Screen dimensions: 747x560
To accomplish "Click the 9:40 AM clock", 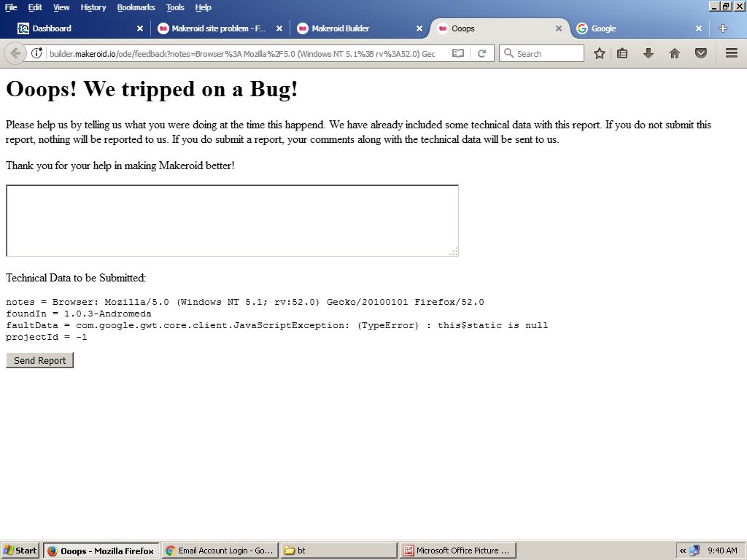I will [x=722, y=551].
